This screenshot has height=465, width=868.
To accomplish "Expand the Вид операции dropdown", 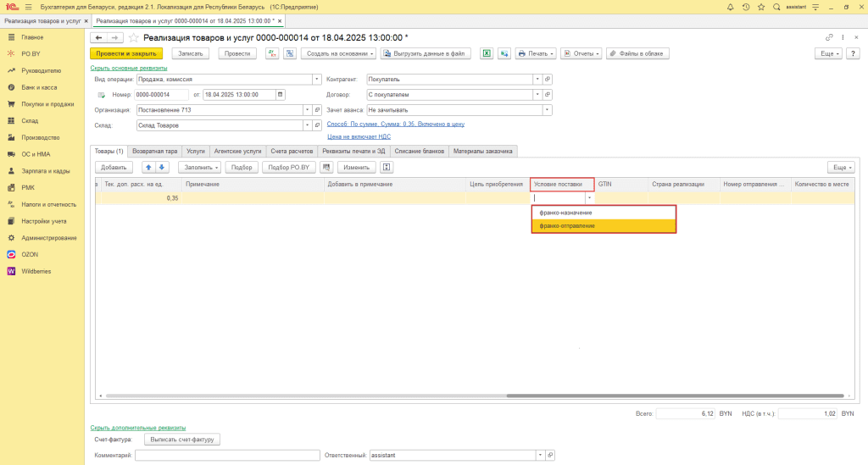I will point(317,79).
